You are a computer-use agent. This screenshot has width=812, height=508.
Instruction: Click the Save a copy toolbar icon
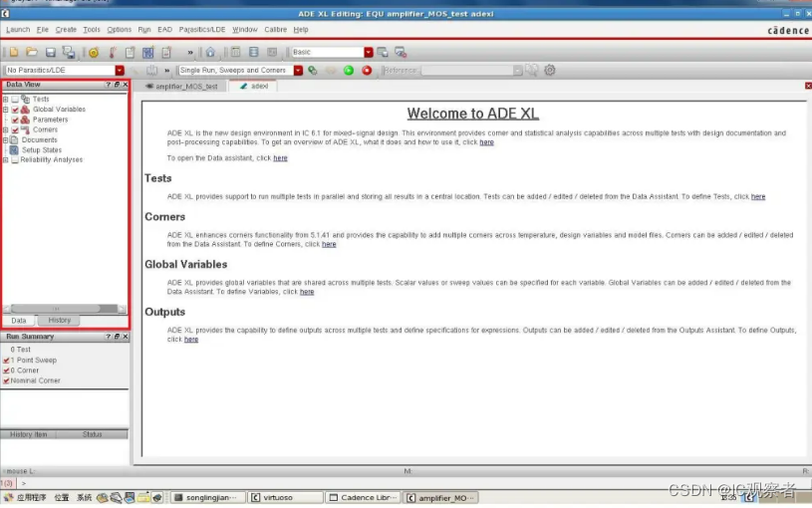click(x=69, y=52)
